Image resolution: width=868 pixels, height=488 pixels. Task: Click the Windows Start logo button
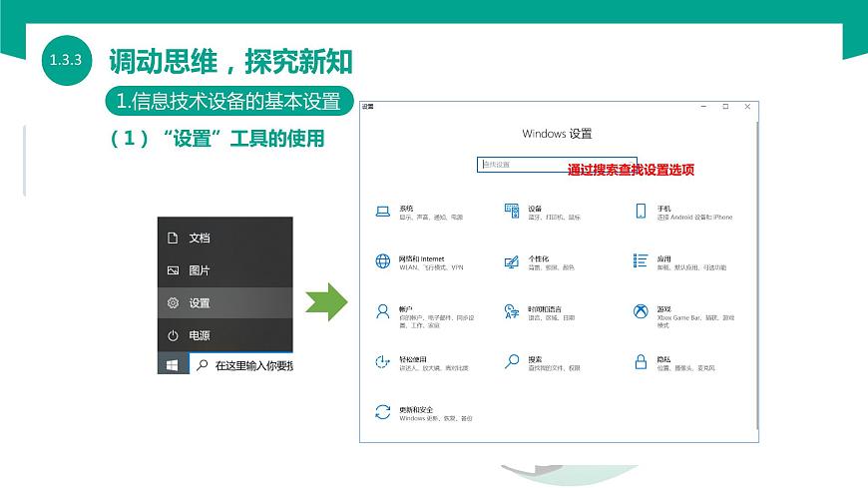(173, 365)
